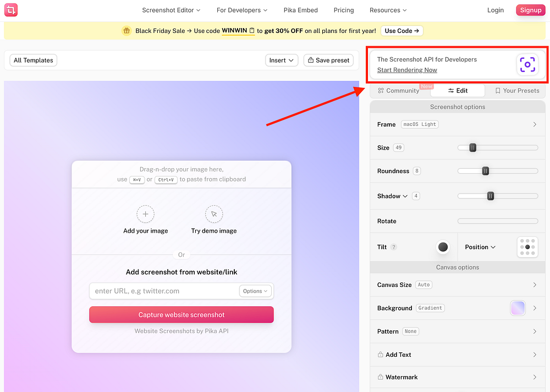Switch to the Edit tab
Viewport: 550px width, 392px height.
point(458,91)
